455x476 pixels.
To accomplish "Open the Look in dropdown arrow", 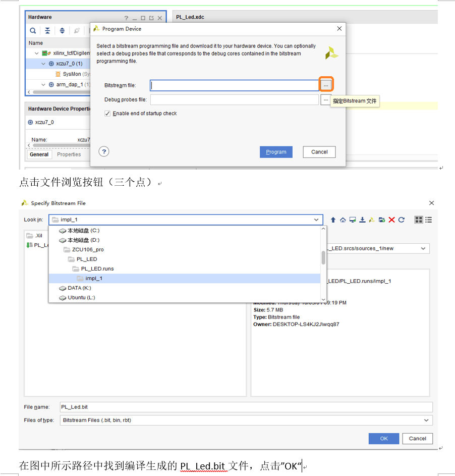I will pyautogui.click(x=316, y=220).
